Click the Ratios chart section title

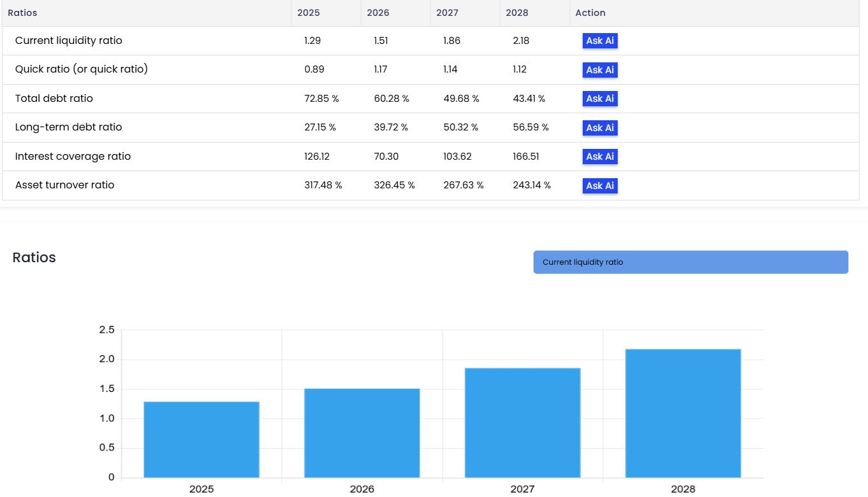pos(34,258)
